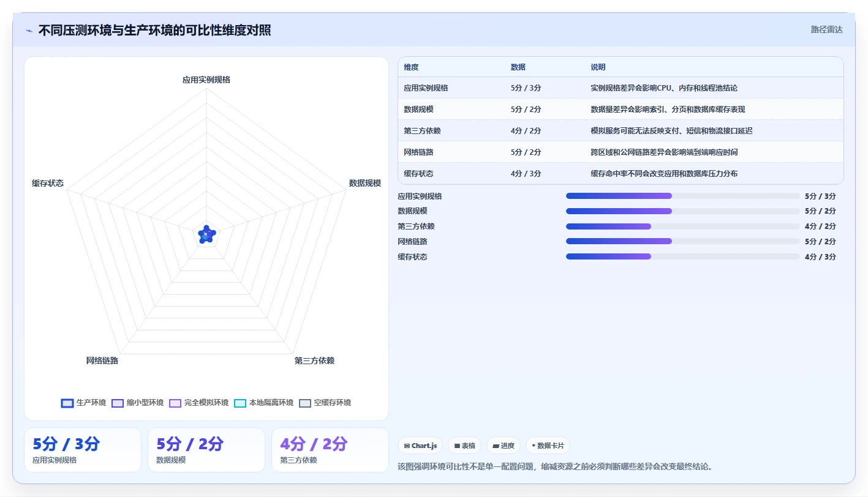Screen dimensions: 868x497
Task: Select the 数据卡片 chip
Action: pyautogui.click(x=548, y=446)
